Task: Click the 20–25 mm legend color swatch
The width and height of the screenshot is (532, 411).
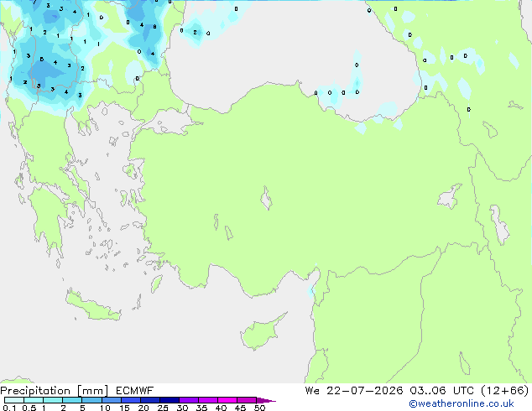Action: tap(150, 400)
